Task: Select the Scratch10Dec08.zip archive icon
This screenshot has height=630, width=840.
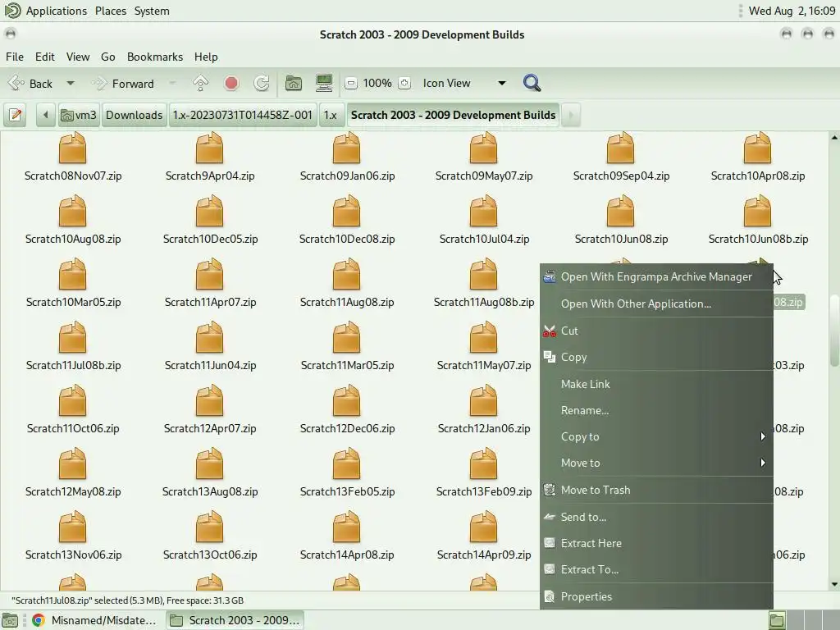Action: [x=347, y=211]
